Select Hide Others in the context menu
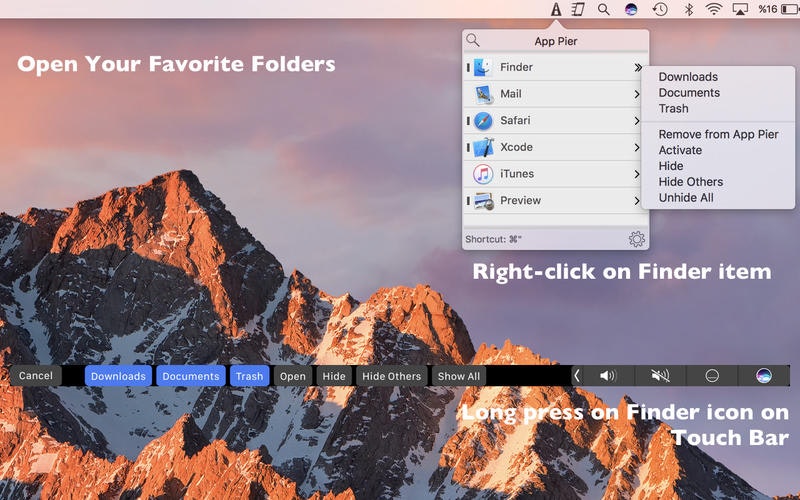Image resolution: width=800 pixels, height=500 pixels. (x=690, y=182)
